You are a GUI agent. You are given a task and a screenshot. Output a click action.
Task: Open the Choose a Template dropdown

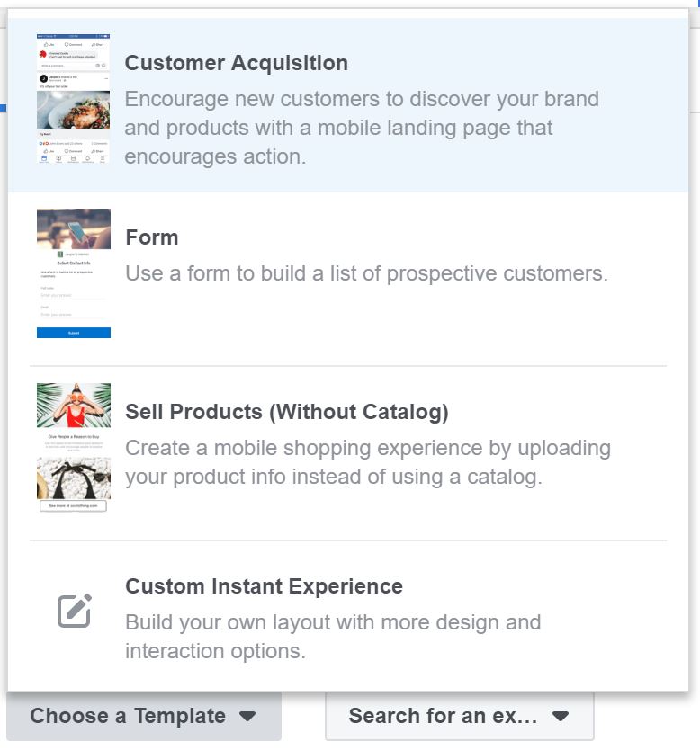click(x=128, y=716)
